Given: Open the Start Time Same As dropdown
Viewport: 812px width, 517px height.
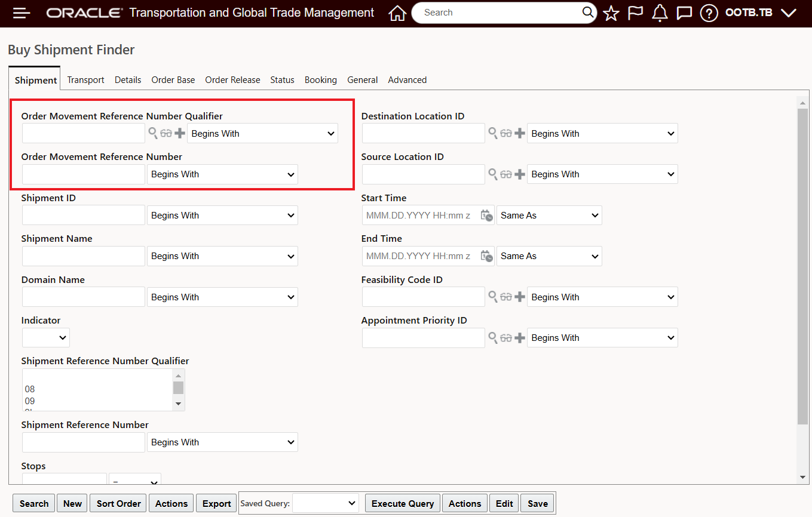Looking at the screenshot, I should [x=549, y=216].
